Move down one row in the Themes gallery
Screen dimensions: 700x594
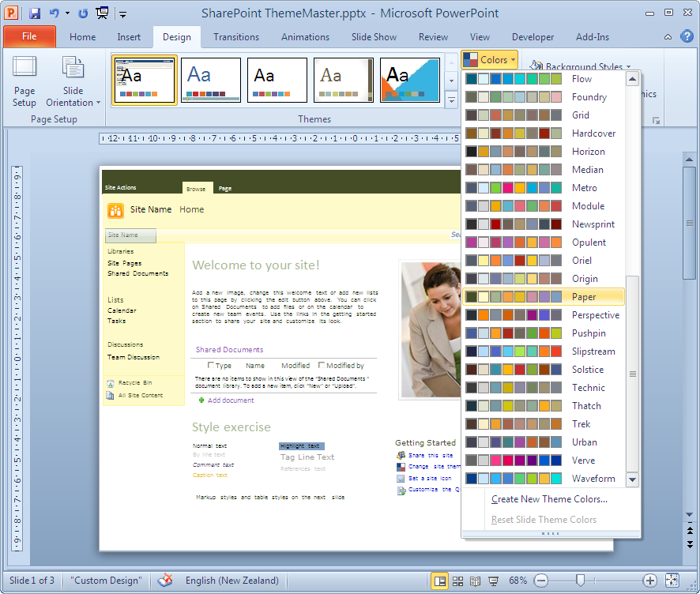click(451, 81)
